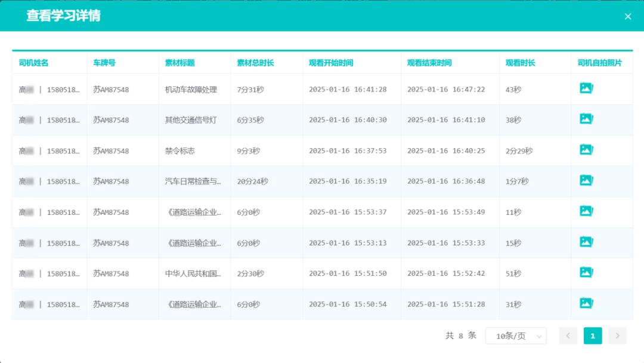This screenshot has width=644, height=363.
Task: Click the 观看时长 column header
Action: (521, 63)
